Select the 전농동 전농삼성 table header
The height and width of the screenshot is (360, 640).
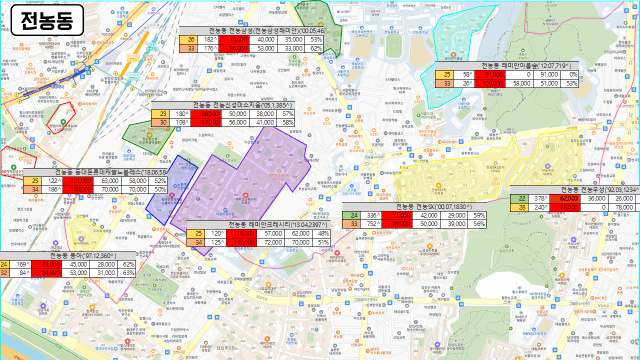point(251,31)
